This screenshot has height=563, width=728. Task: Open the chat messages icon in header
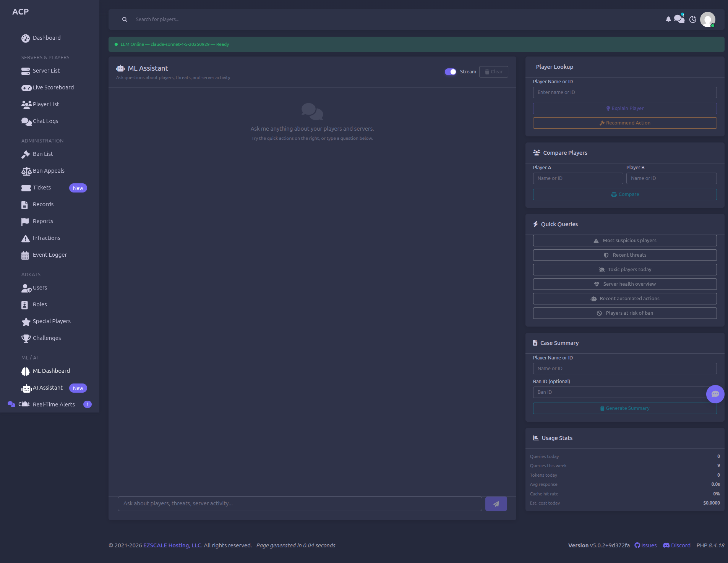(x=679, y=19)
